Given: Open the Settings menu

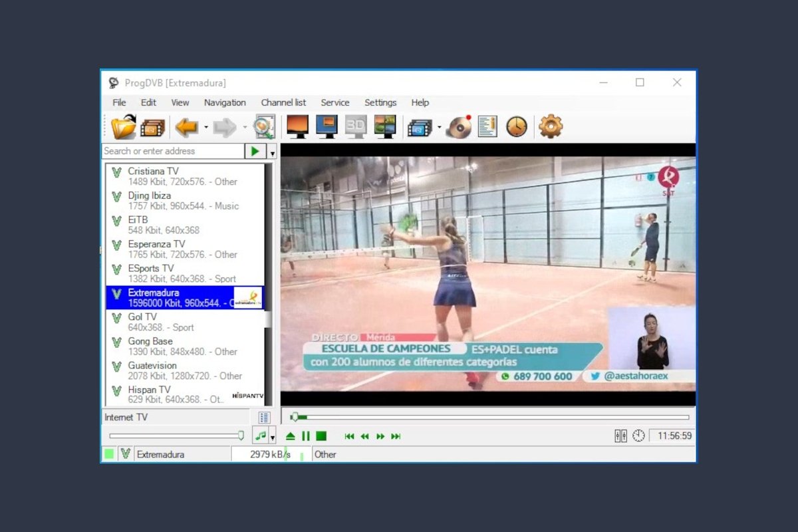Looking at the screenshot, I should (x=380, y=102).
